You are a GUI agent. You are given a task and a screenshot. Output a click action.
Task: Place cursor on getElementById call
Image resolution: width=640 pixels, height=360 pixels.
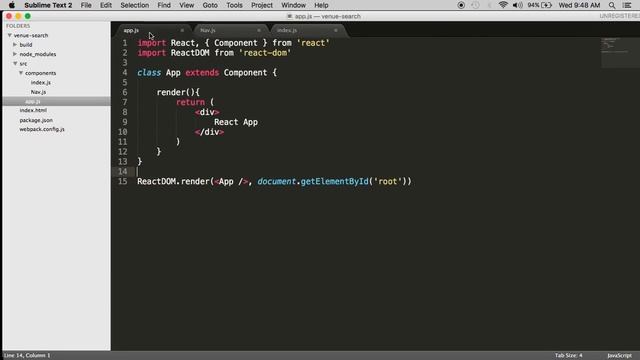(x=334, y=181)
